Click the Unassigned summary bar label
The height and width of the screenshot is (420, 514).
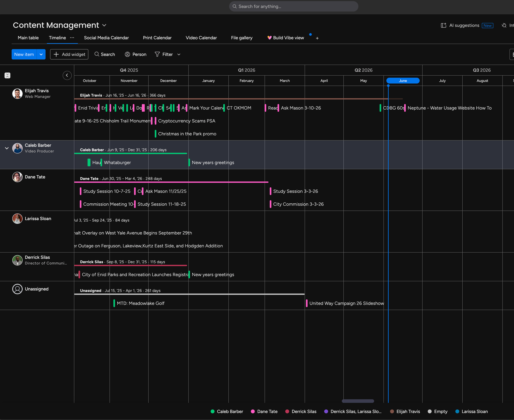(x=120, y=291)
